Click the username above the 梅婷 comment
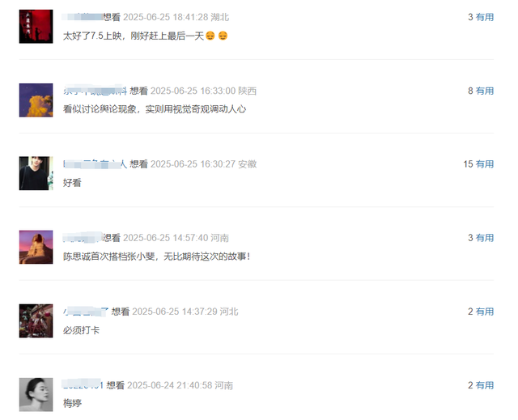The image size is (518, 420). click(x=83, y=385)
